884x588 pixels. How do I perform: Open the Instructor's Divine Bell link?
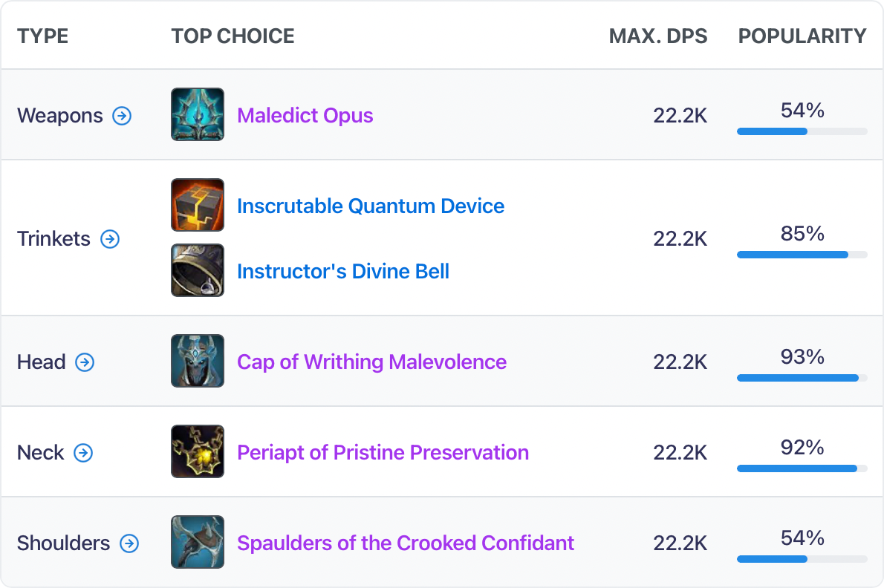(344, 272)
